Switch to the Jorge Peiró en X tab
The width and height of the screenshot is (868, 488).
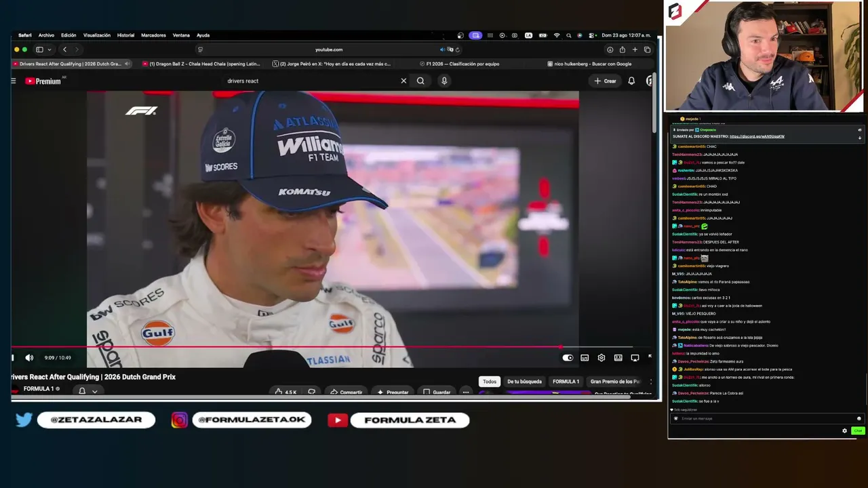[x=332, y=64]
